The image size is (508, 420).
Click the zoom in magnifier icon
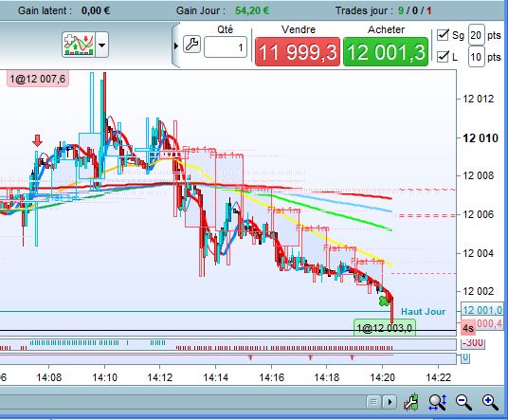(490, 402)
